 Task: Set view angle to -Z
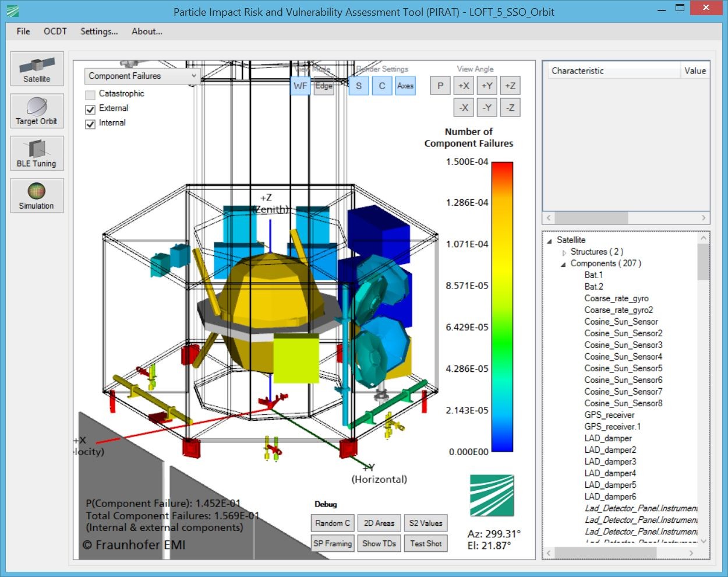(x=510, y=107)
